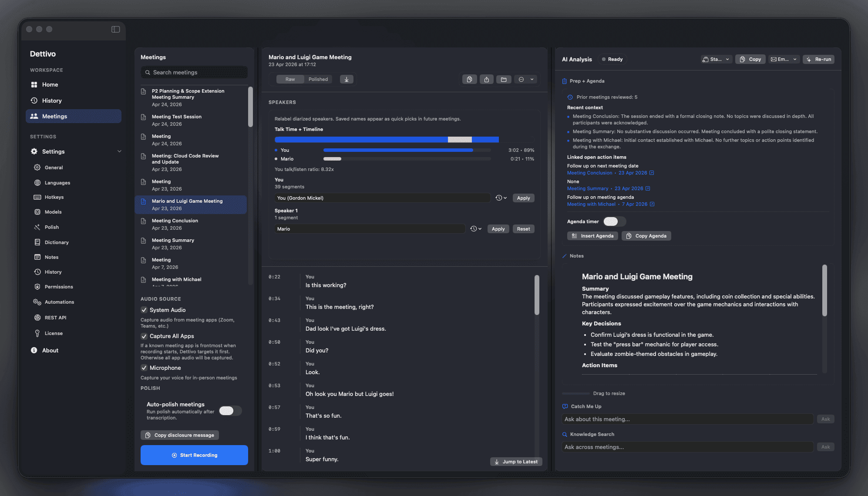Viewport: 868px width, 496px height.
Task: Uncheck the System Audio checkbox
Action: pyautogui.click(x=144, y=310)
